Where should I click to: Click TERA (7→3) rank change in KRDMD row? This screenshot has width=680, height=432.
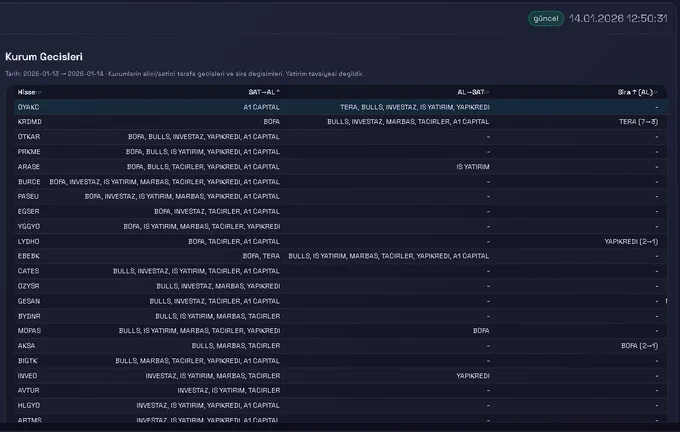638,122
